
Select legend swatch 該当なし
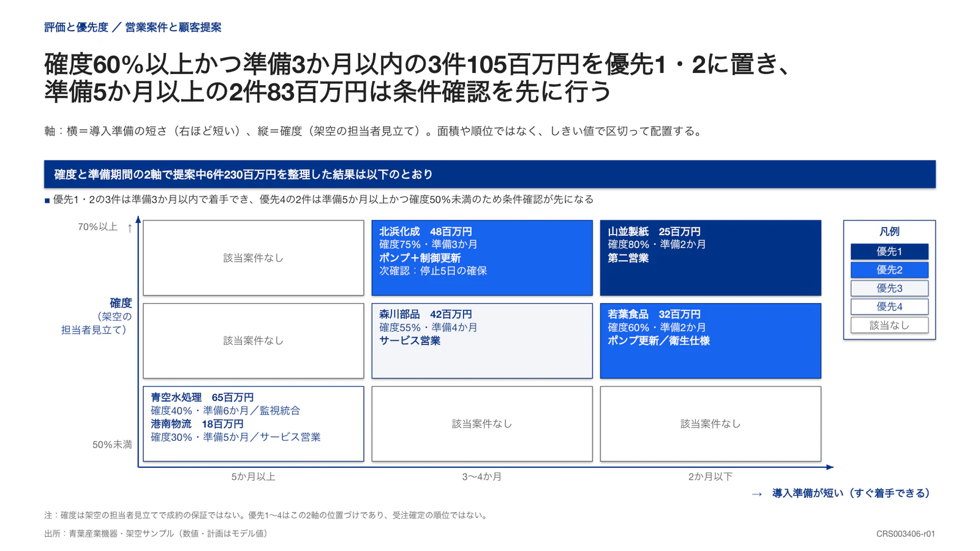[x=889, y=325]
